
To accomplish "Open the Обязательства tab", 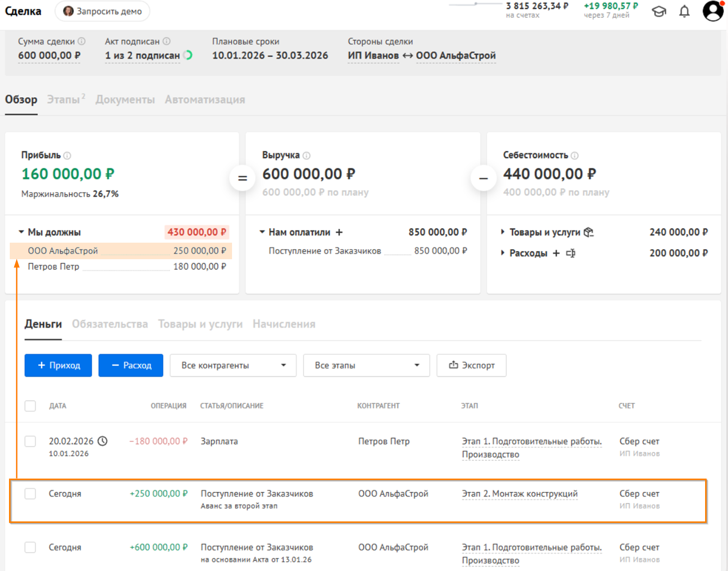I will [x=110, y=324].
